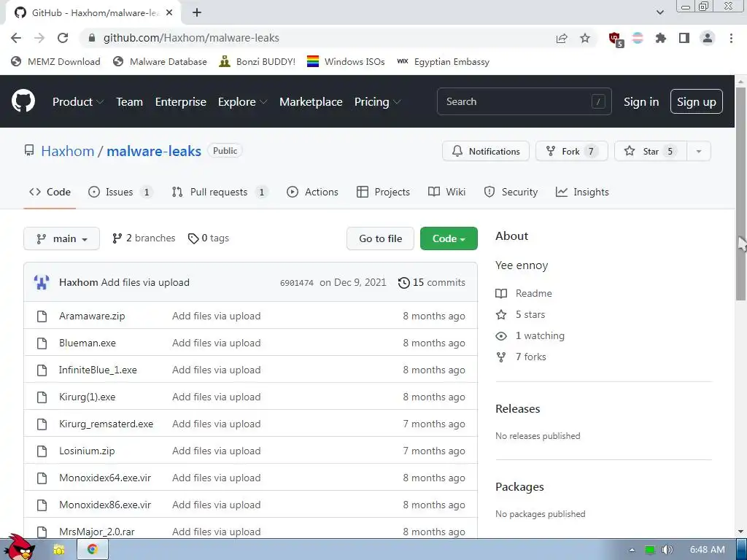Open the Extensions puzzle piece icon
Image resolution: width=747 pixels, height=560 pixels.
(x=660, y=38)
